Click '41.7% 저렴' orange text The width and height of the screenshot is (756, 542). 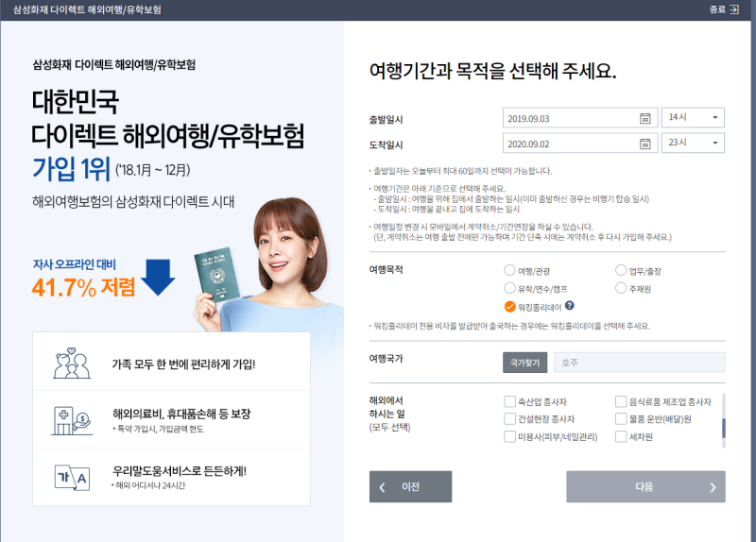pos(83,287)
